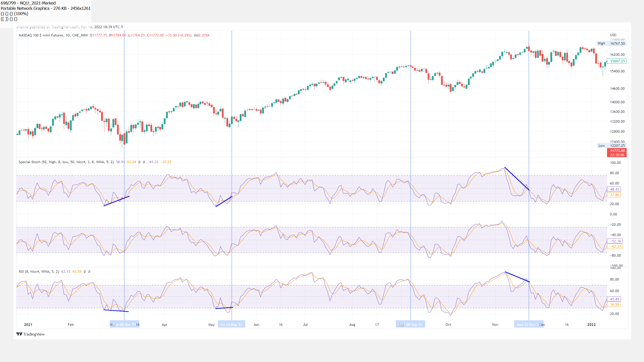Viewport: 644px width, 362px height.
Task: Click the orange 36.59 RSI value tag
Action: [614, 304]
